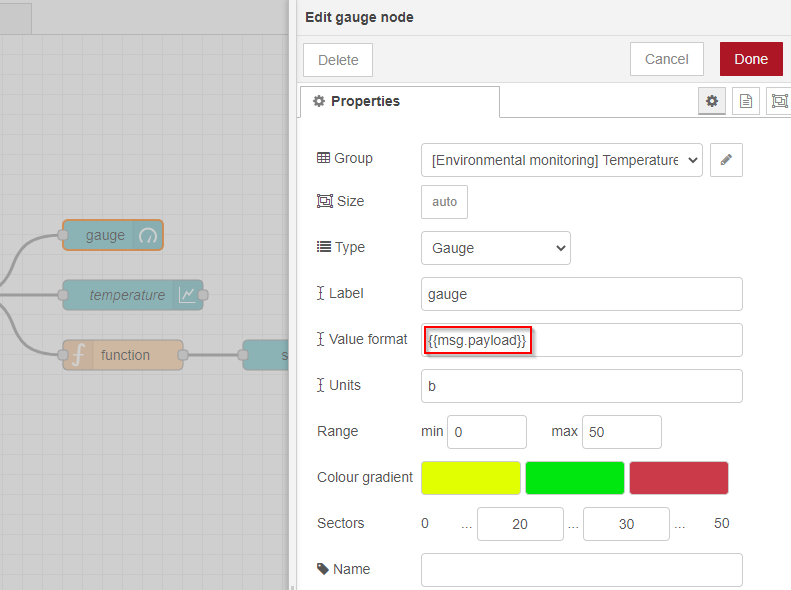The image size is (791, 590).
Task: Select the gauge node on the canvas
Action: click(112, 235)
